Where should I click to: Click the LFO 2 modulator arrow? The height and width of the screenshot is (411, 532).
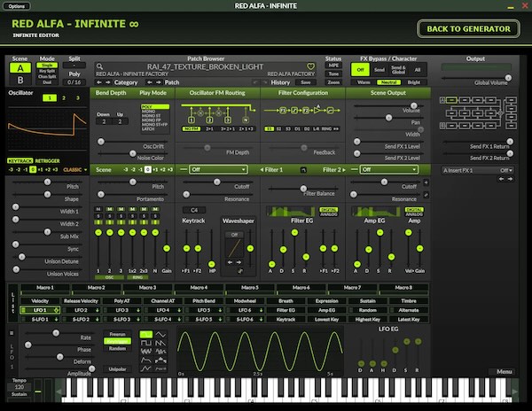pyautogui.click(x=98, y=310)
